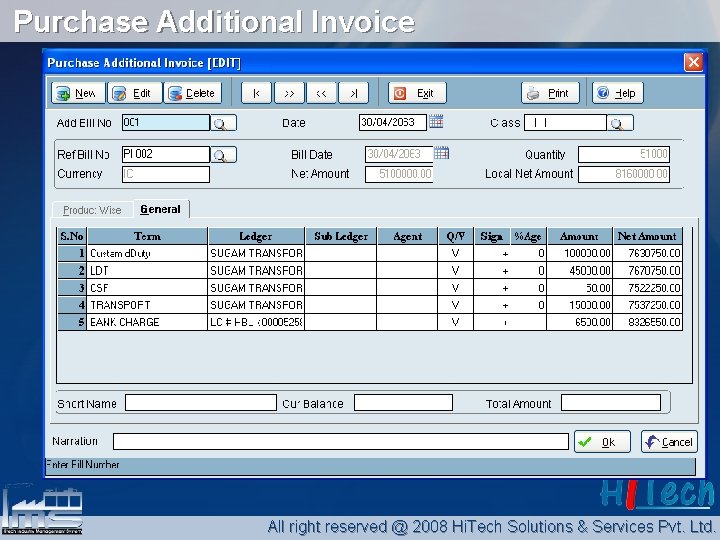
Task: Select the Custom dDuty term cell
Action: tap(147, 253)
